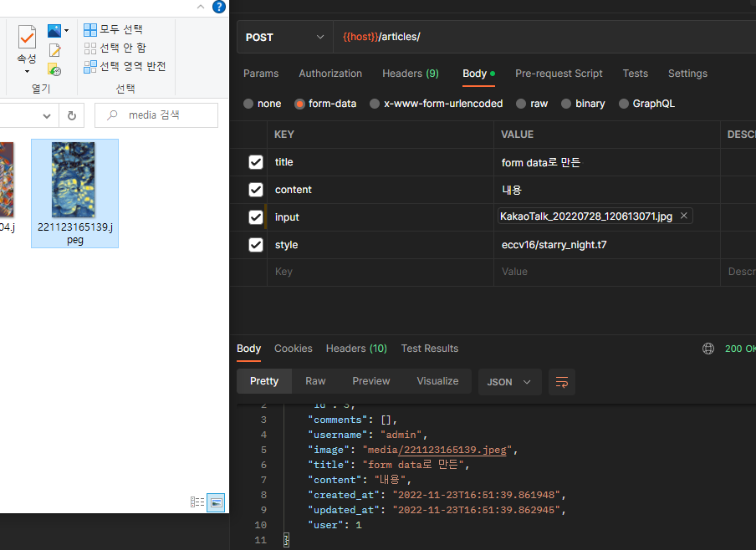Image resolution: width=756 pixels, height=550 pixels.
Task: Switch response view to Preview
Action: (370, 381)
